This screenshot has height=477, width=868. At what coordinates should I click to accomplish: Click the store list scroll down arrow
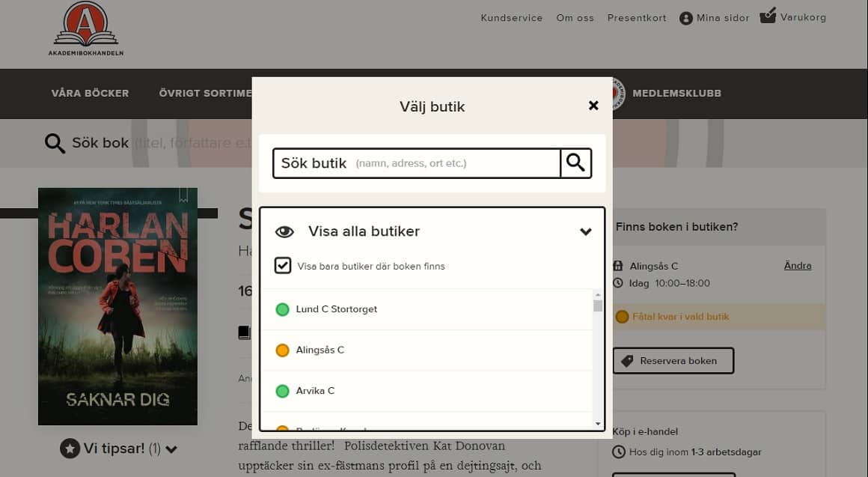598,424
